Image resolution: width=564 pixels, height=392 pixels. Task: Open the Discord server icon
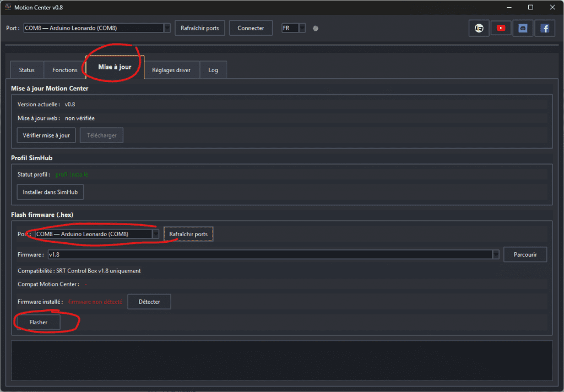[x=523, y=28]
